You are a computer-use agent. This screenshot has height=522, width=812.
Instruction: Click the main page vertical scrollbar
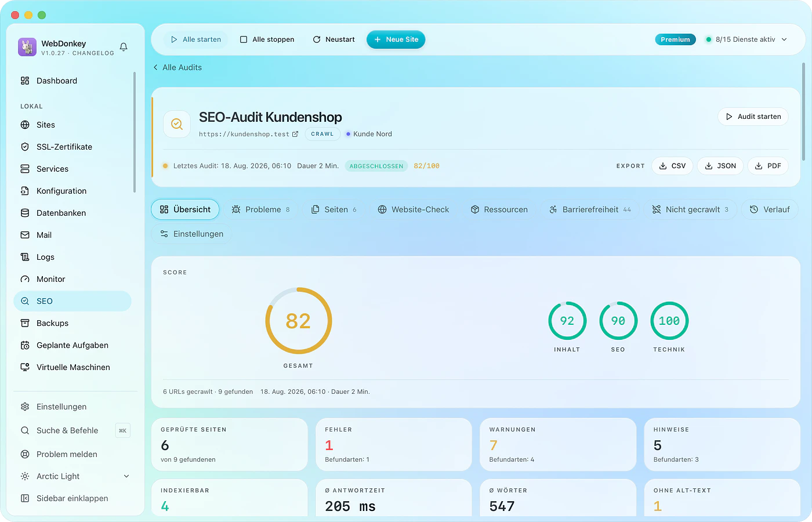point(803,111)
